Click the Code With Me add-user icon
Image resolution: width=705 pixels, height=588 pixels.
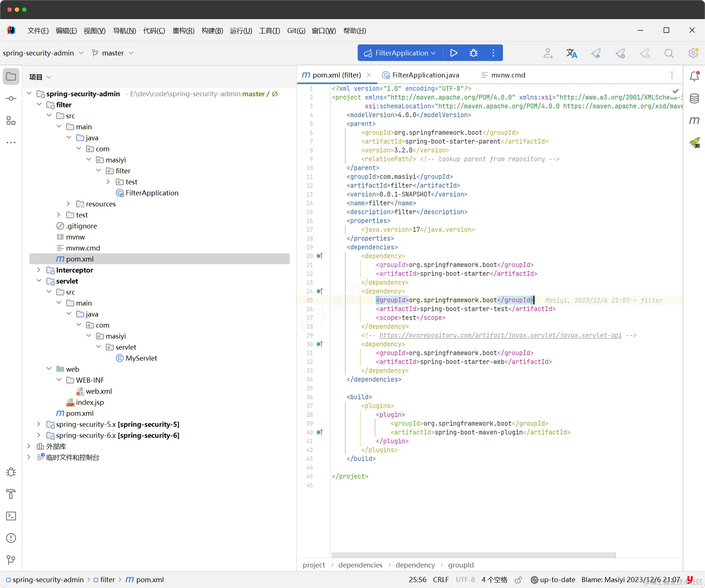click(548, 53)
